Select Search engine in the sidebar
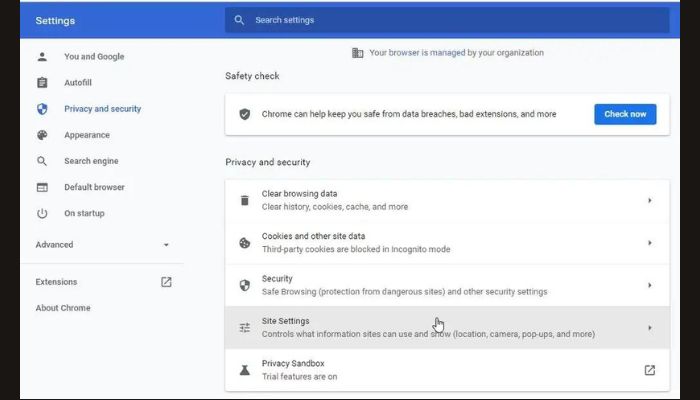The width and height of the screenshot is (700, 400). 91,161
